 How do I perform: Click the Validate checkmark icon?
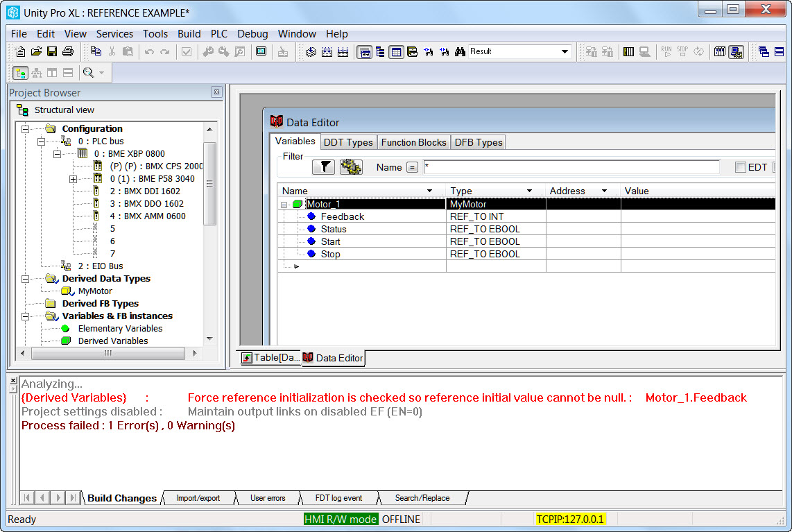(x=187, y=51)
